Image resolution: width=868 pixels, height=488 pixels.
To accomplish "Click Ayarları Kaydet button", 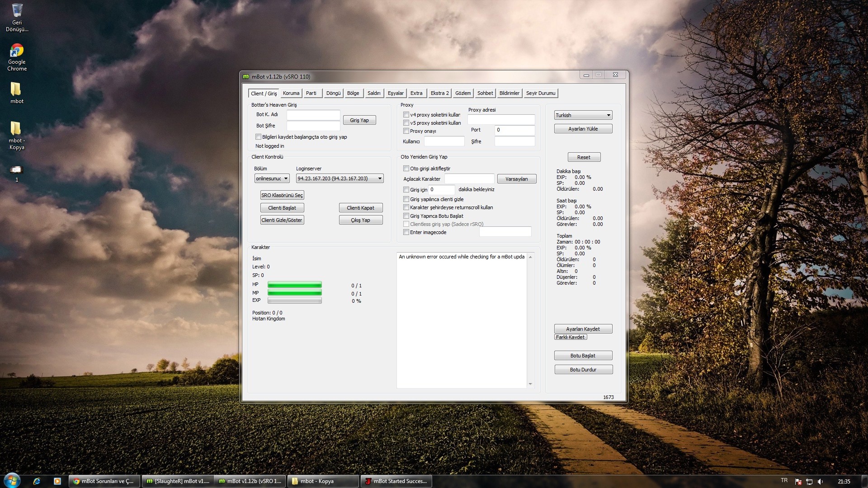I will [583, 329].
